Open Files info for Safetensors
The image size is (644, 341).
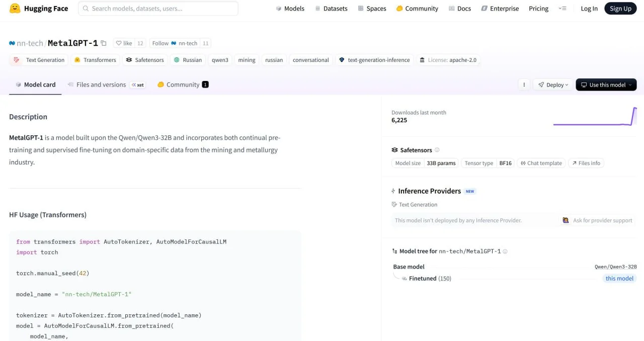coord(586,163)
